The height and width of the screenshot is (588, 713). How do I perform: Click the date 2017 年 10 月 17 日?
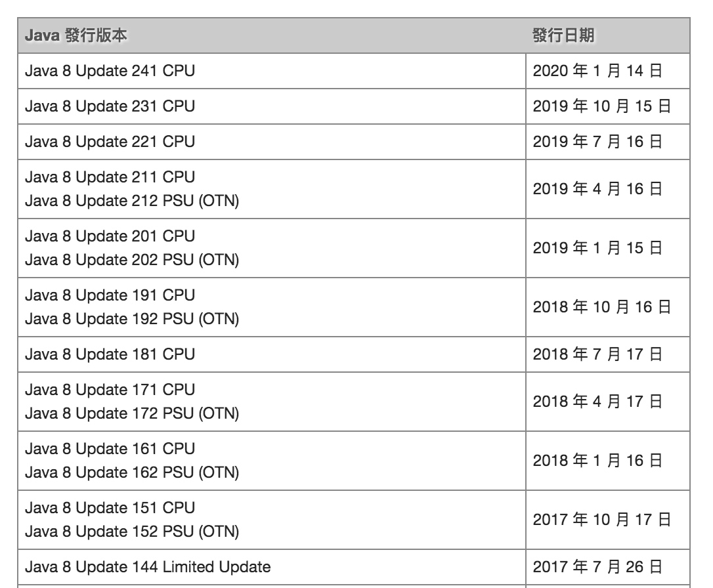click(x=602, y=520)
